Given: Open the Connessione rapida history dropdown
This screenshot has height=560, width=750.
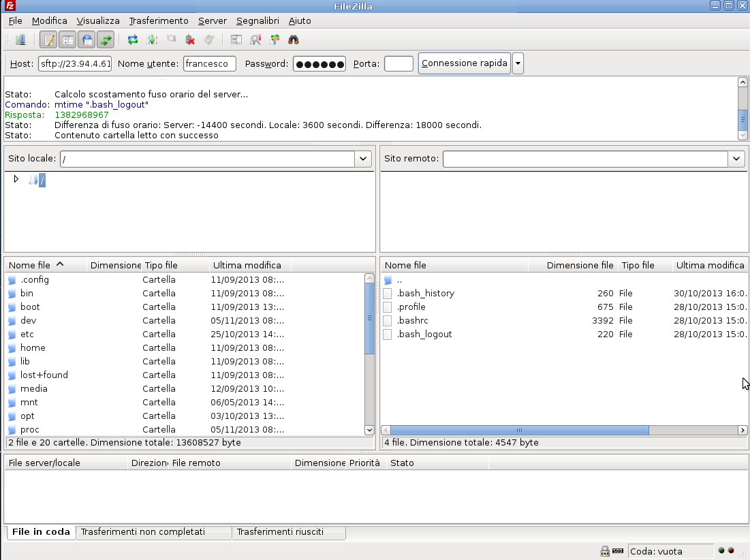Looking at the screenshot, I should click(x=518, y=63).
